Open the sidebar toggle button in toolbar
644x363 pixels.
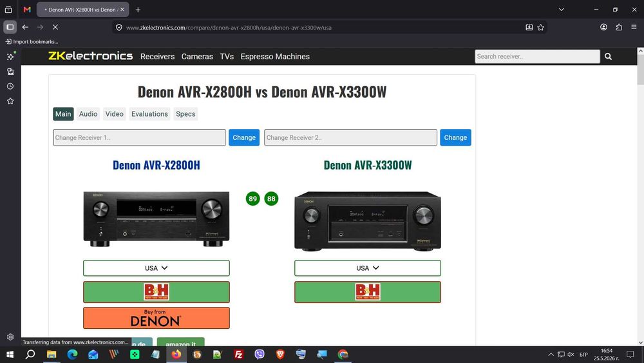(10, 27)
